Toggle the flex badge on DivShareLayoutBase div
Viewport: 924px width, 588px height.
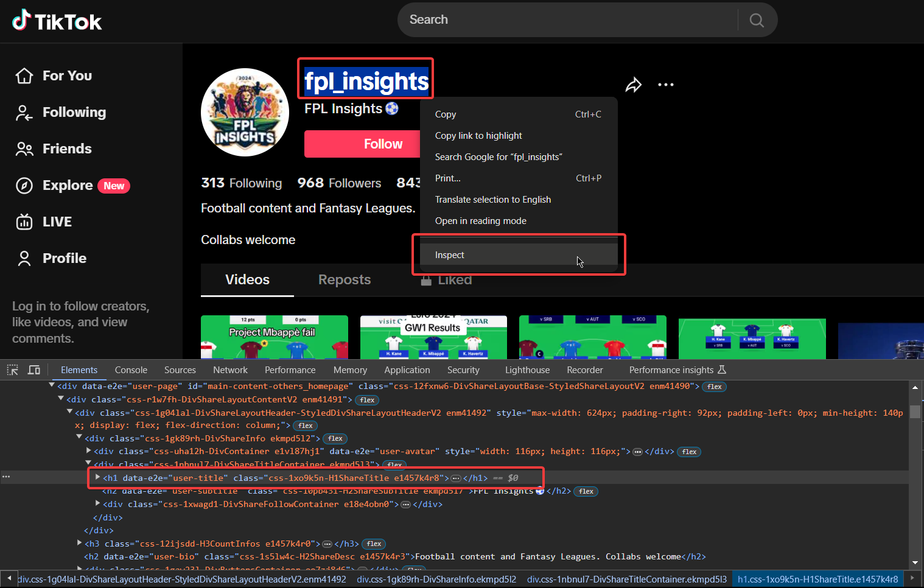[714, 386]
